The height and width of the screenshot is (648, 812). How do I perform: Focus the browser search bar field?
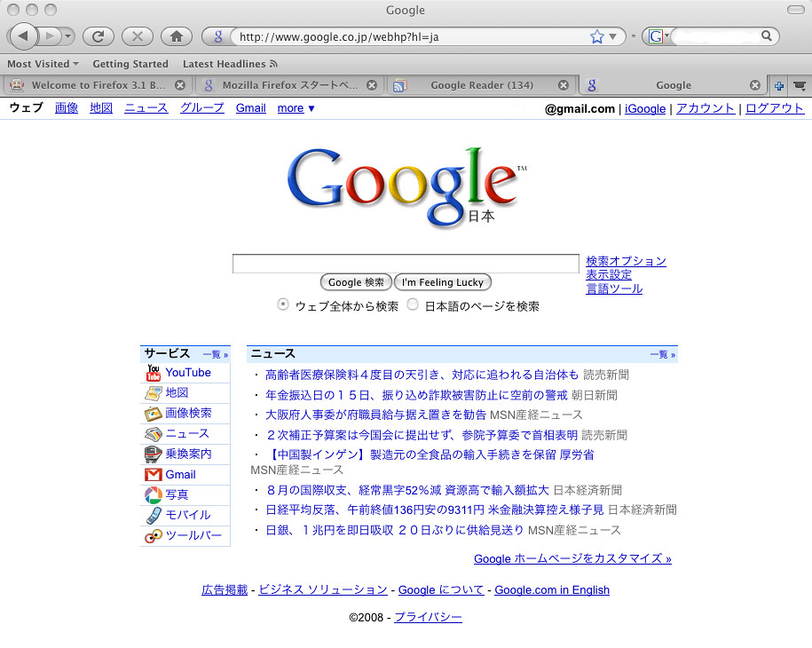click(715, 36)
